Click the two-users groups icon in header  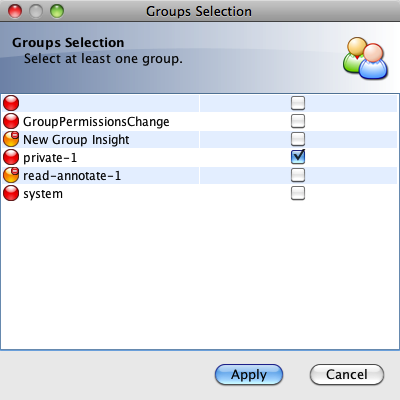tap(365, 58)
